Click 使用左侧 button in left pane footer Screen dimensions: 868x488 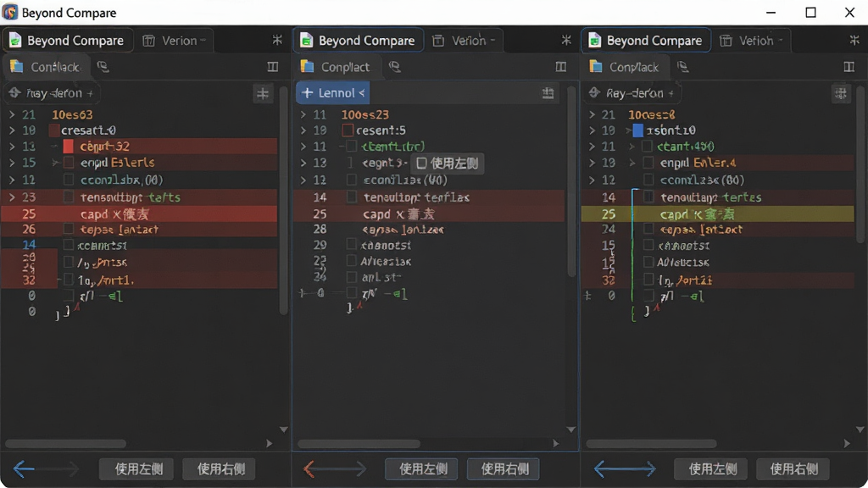[x=136, y=469]
